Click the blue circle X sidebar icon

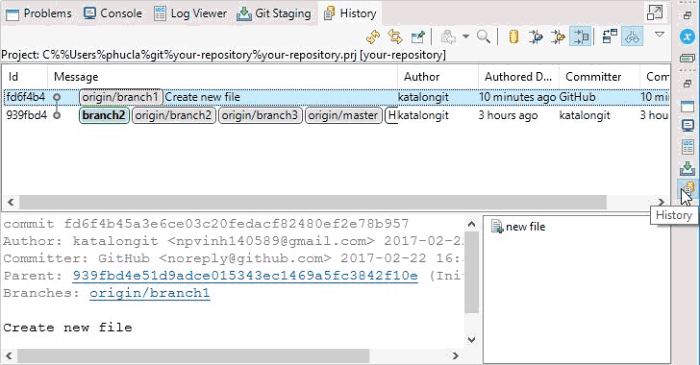point(688,37)
